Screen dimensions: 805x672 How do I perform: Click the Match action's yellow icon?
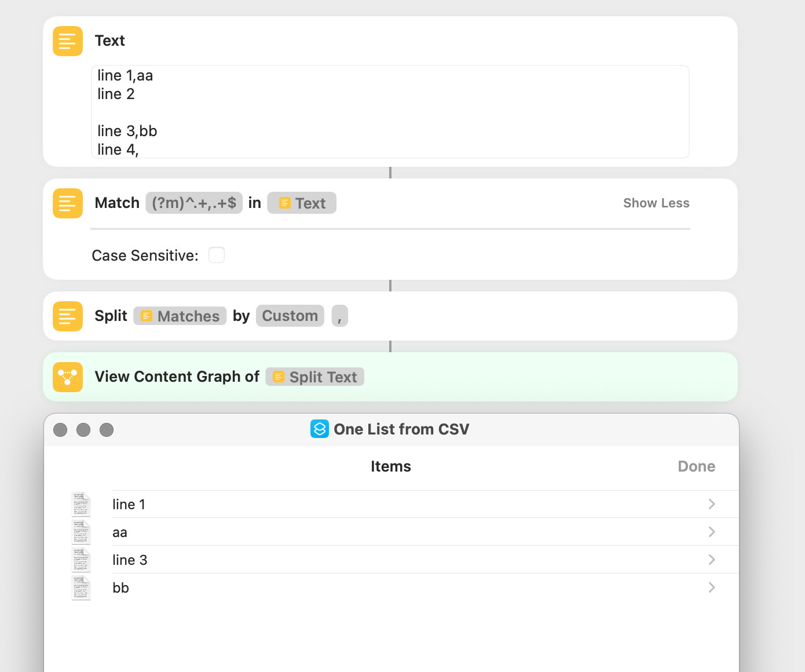point(68,203)
